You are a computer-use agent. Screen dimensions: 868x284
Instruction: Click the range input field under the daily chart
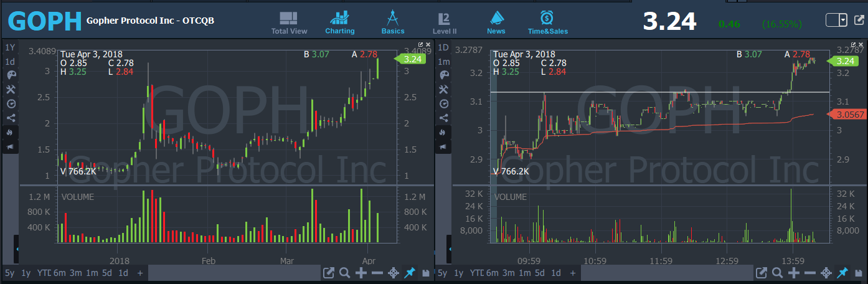pos(234,273)
